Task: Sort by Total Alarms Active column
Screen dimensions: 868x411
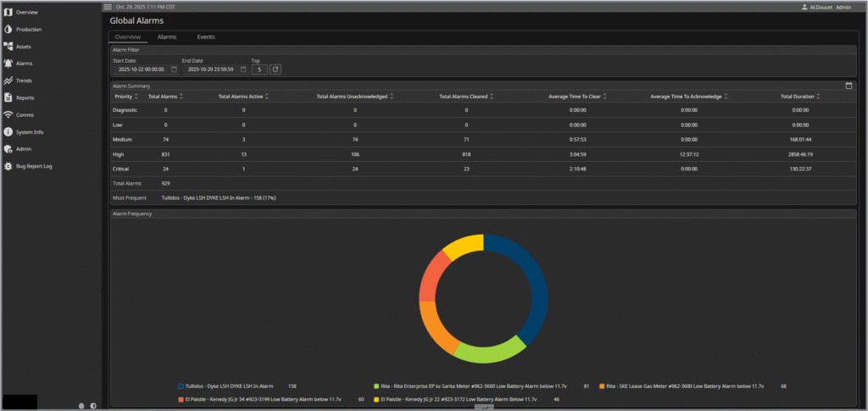Action: (x=267, y=97)
